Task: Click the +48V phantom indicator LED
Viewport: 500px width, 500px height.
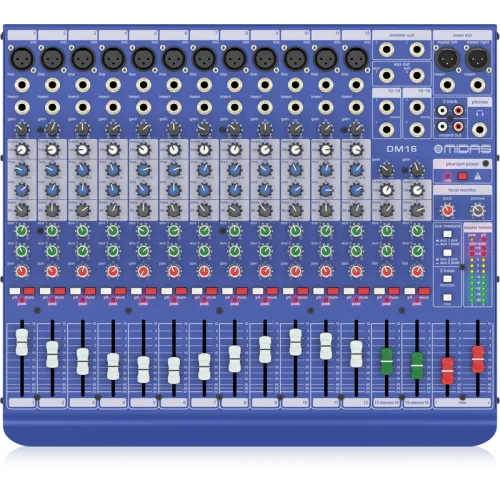Action: pyautogui.click(x=447, y=176)
